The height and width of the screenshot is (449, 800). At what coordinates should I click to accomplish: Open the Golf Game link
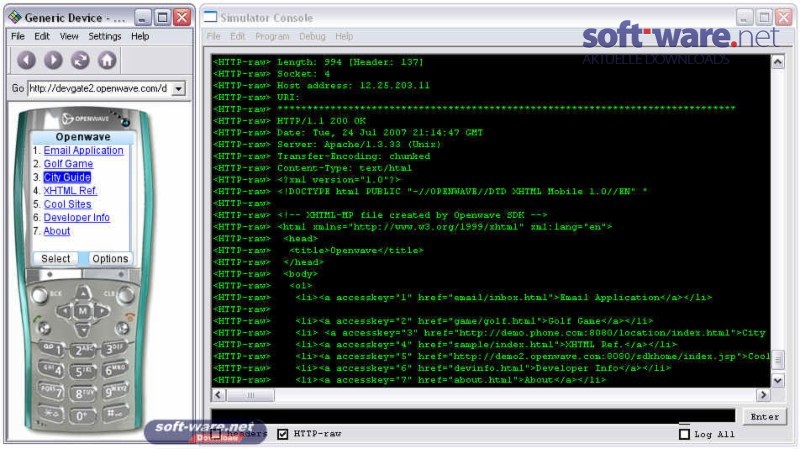pos(68,164)
